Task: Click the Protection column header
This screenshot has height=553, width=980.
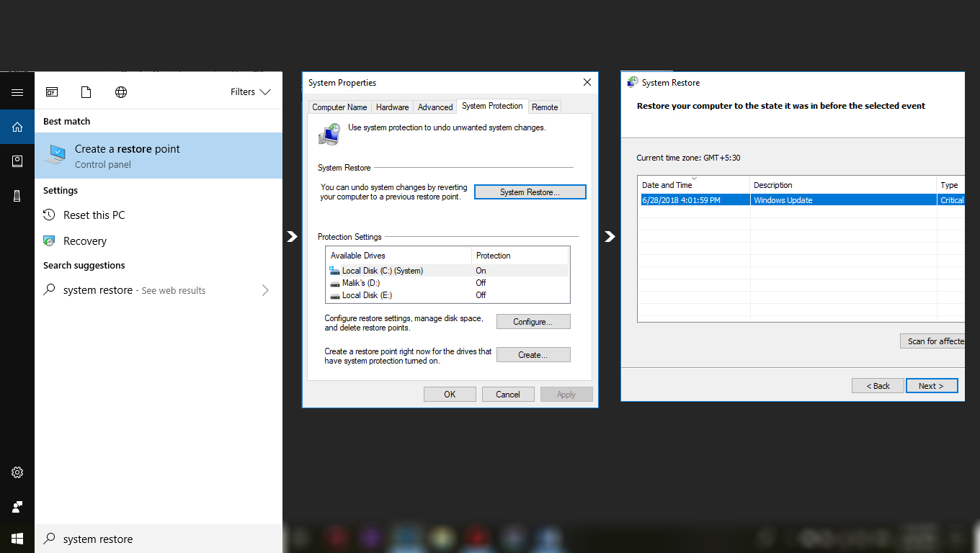Action: pyautogui.click(x=520, y=256)
